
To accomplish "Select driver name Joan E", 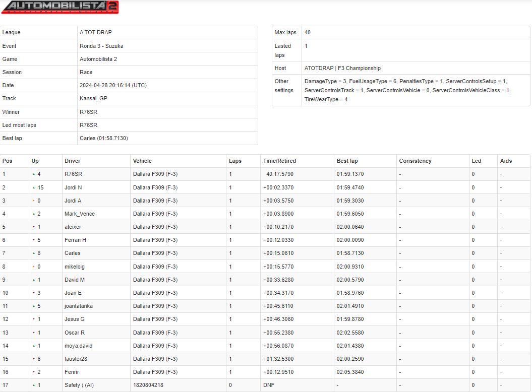I will (x=73, y=293).
